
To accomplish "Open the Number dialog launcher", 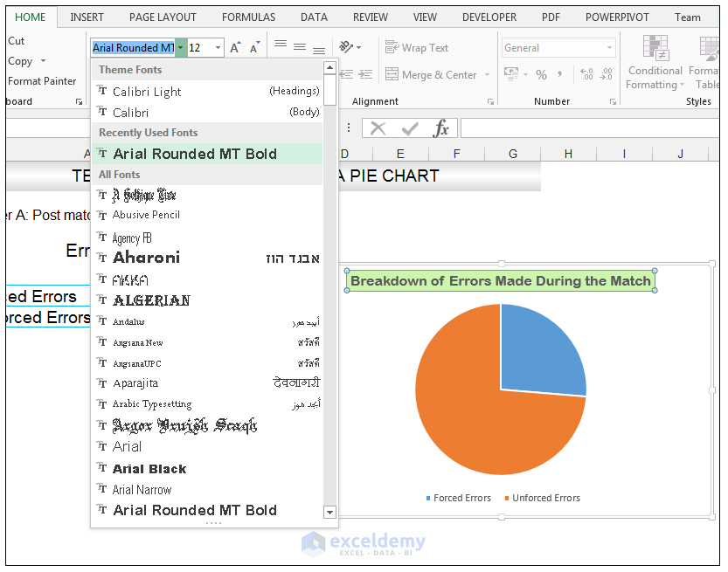I will point(613,101).
